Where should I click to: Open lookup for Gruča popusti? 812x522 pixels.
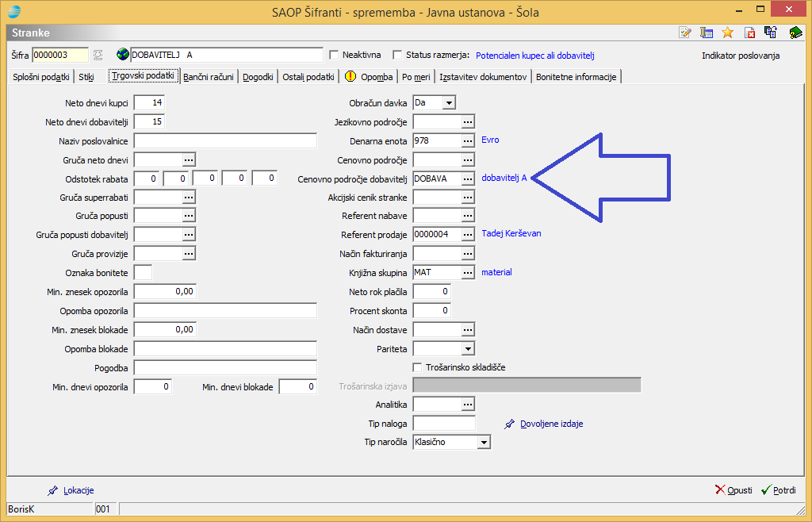pyautogui.click(x=189, y=216)
